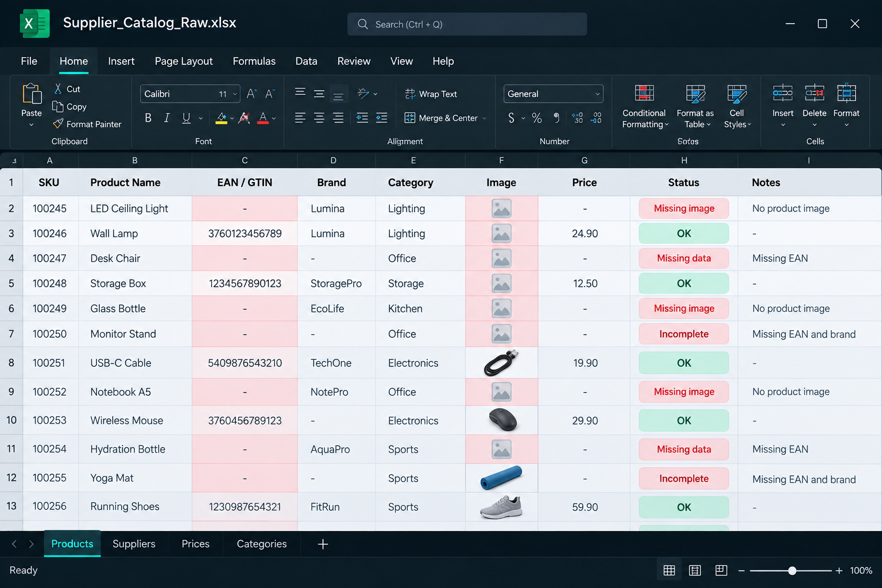The height and width of the screenshot is (588, 882).
Task: Expand the Format as Table gallery
Action: pyautogui.click(x=695, y=106)
